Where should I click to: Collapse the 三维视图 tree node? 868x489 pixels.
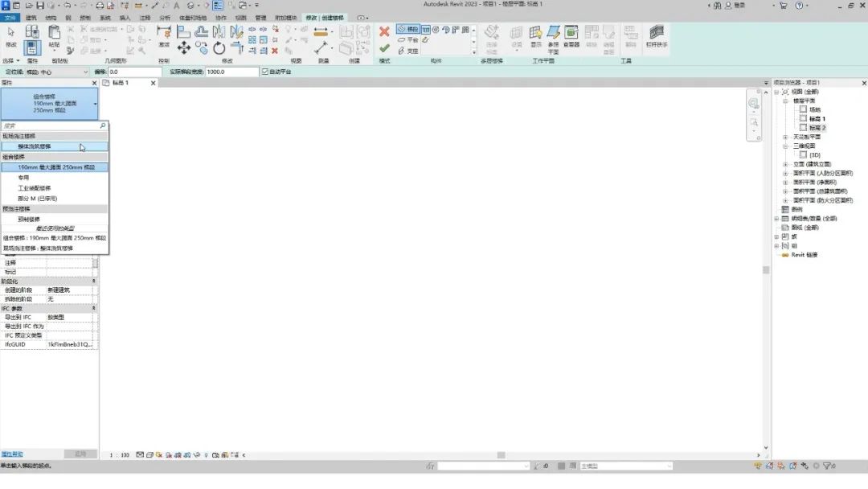785,146
